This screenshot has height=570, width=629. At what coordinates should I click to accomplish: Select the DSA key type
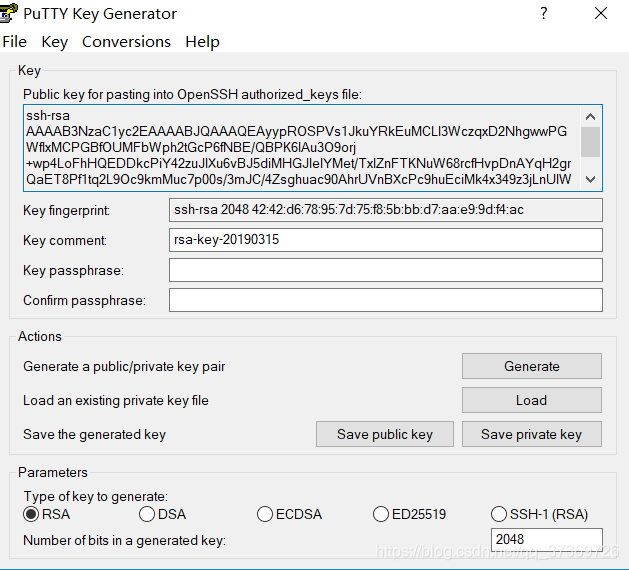162,514
